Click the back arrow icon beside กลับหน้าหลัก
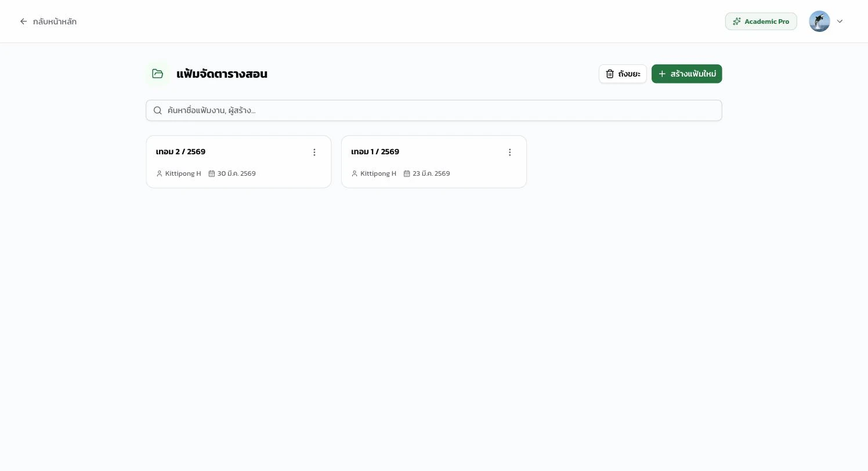 (x=23, y=21)
